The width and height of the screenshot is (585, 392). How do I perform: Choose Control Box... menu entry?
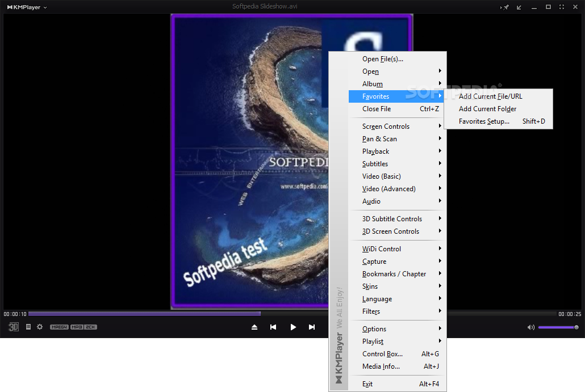[398, 353]
